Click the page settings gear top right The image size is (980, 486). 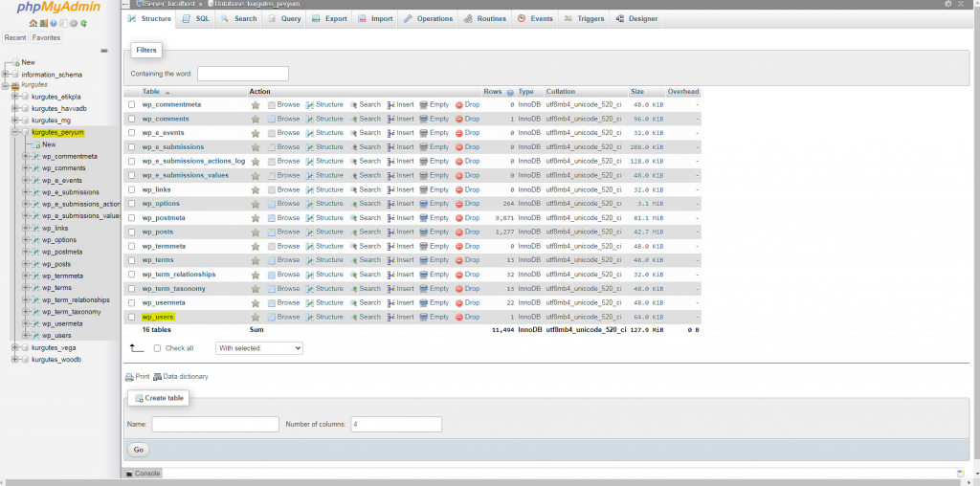[x=948, y=4]
